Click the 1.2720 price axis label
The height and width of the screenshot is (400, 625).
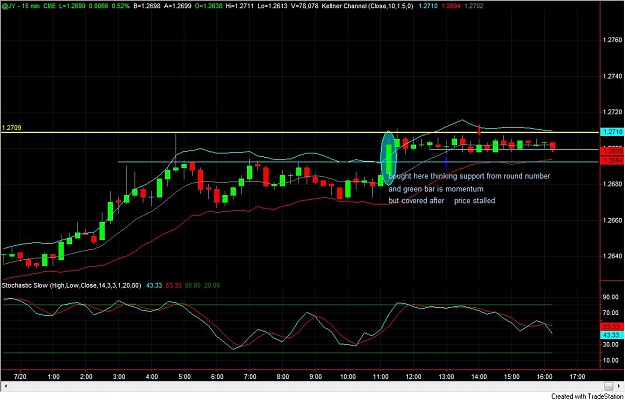pos(611,112)
